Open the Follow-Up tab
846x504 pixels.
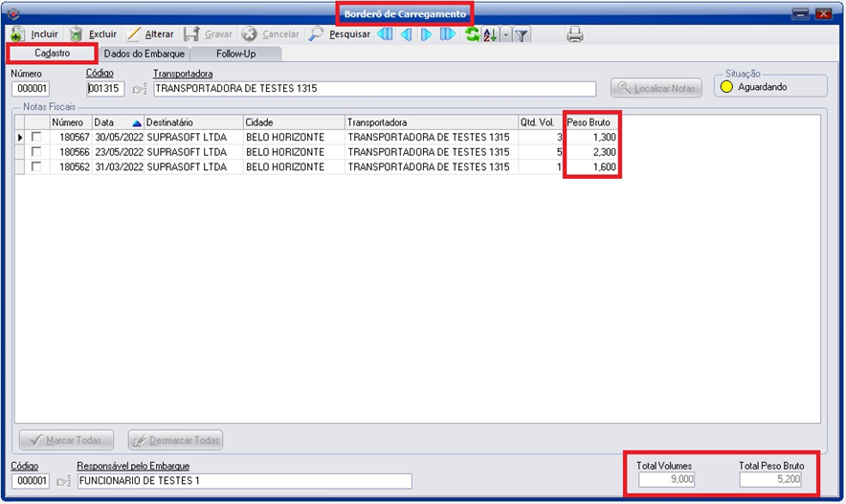[x=235, y=54]
